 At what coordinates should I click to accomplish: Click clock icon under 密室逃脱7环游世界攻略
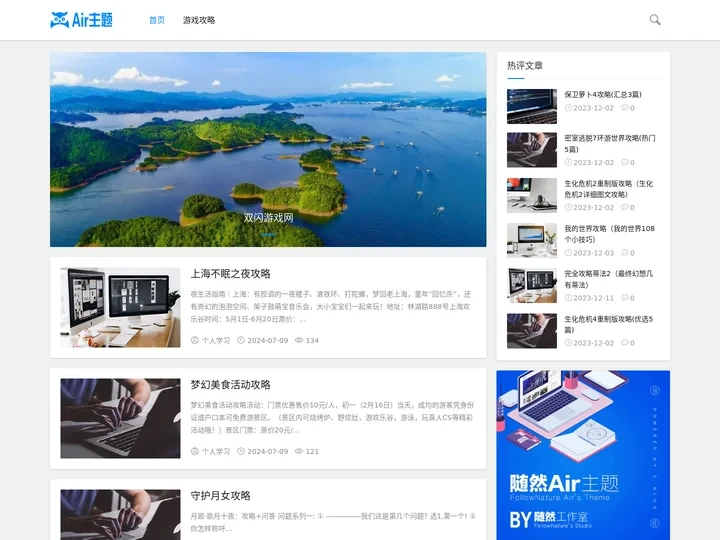(x=568, y=162)
